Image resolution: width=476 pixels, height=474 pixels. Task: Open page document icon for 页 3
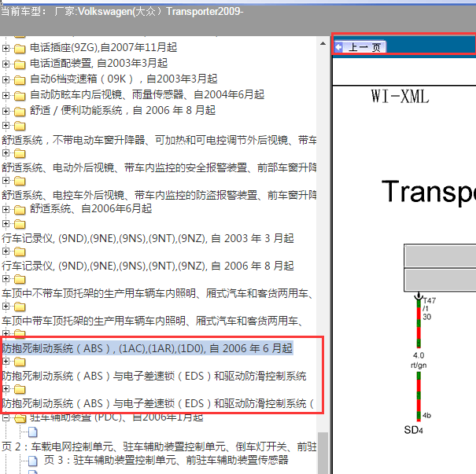tap(33, 461)
